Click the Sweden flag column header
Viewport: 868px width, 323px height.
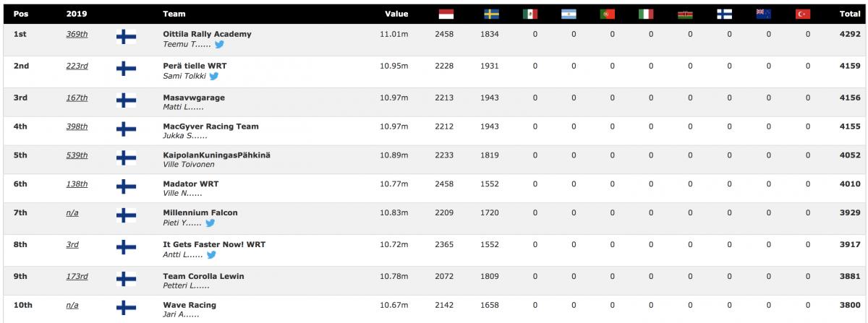[x=491, y=14]
